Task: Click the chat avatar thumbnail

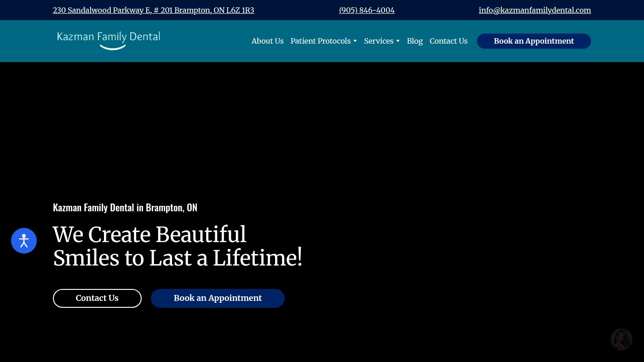Action: point(621,339)
